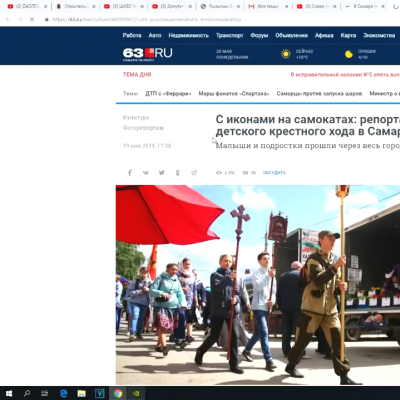This screenshot has height=400, width=400.
Task: Open the Афиша menu item
Action: click(x=324, y=35)
